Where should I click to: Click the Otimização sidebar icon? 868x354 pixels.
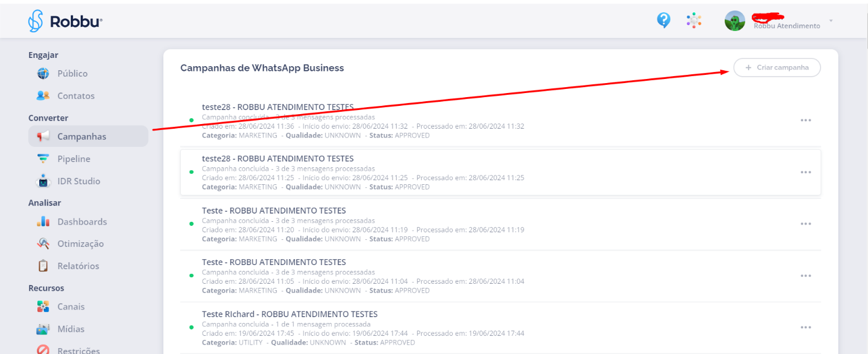pyautogui.click(x=43, y=244)
